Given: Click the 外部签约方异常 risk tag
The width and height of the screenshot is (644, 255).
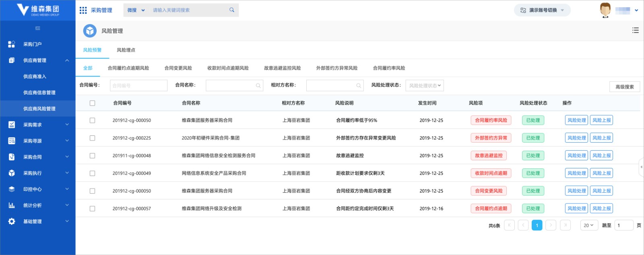Looking at the screenshot, I should pos(491,138).
